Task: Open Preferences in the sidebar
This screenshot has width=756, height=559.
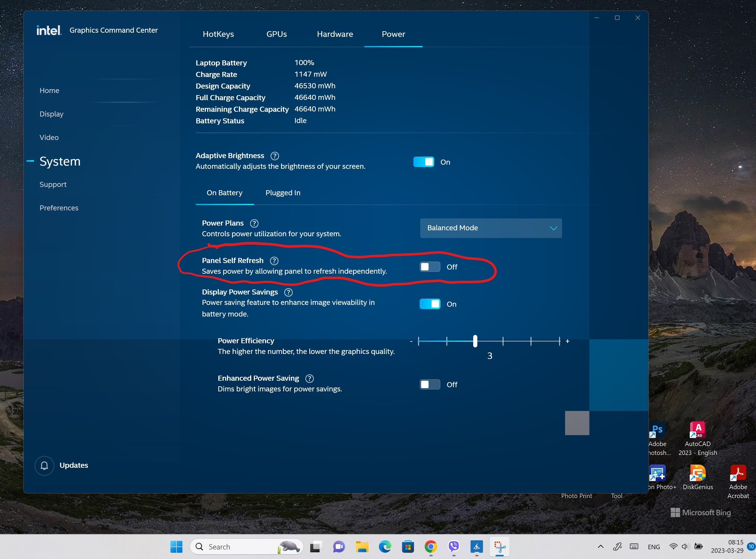Action: tap(59, 208)
